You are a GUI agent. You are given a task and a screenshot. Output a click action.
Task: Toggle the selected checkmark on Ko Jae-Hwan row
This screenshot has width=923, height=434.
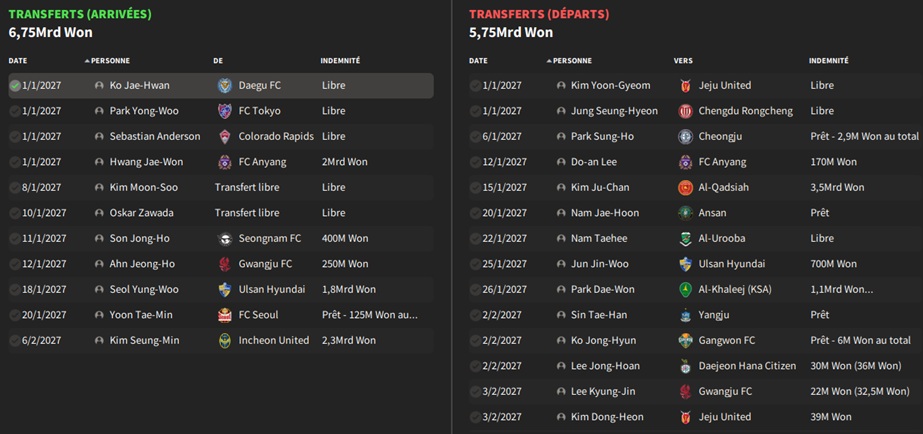pos(15,86)
